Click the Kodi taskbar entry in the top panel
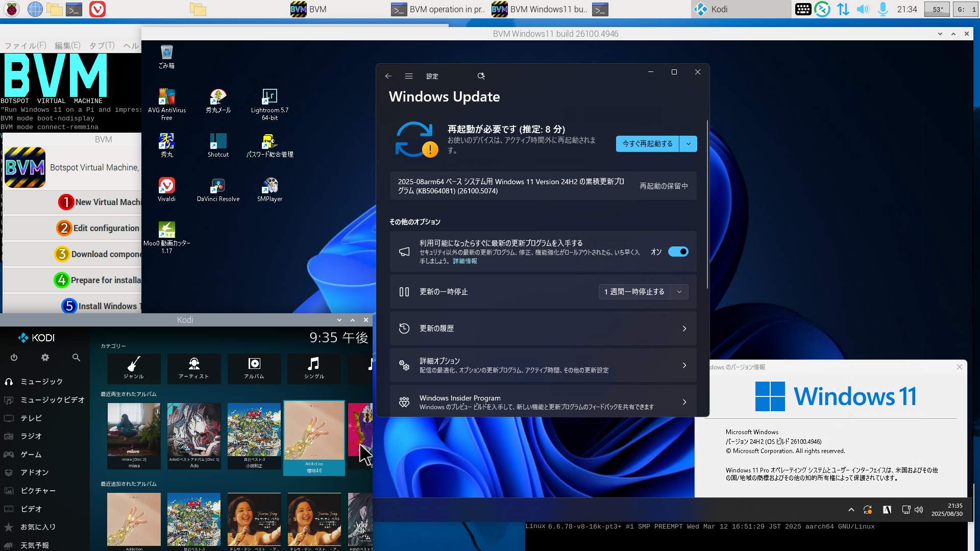The width and height of the screenshot is (980, 551). click(741, 9)
